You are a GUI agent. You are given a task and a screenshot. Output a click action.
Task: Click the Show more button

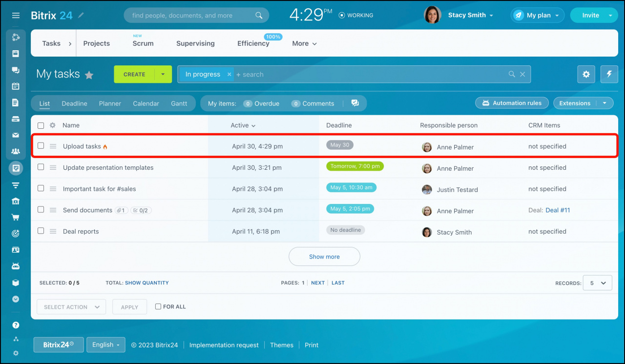point(324,257)
